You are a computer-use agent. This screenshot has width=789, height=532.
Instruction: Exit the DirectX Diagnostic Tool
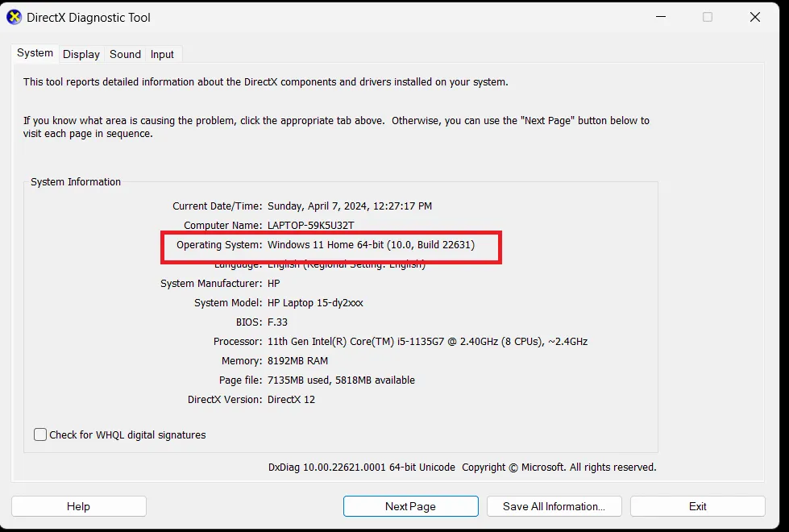click(x=697, y=505)
